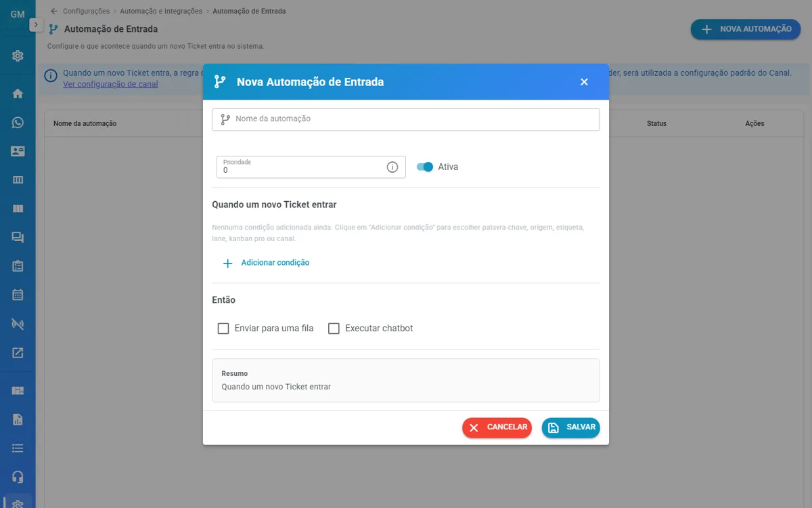Click the Prioridade info icon

coord(392,167)
